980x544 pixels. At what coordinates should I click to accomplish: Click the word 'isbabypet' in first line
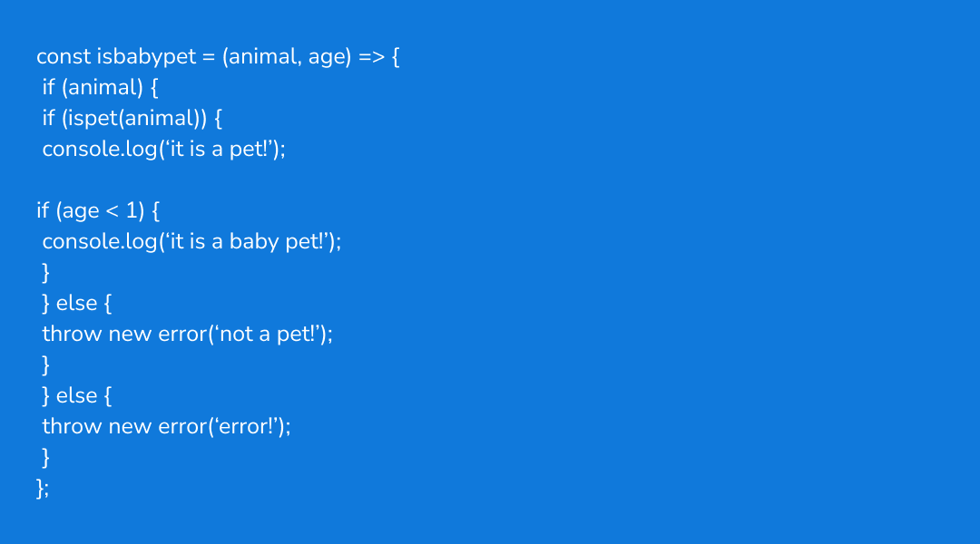point(146,57)
